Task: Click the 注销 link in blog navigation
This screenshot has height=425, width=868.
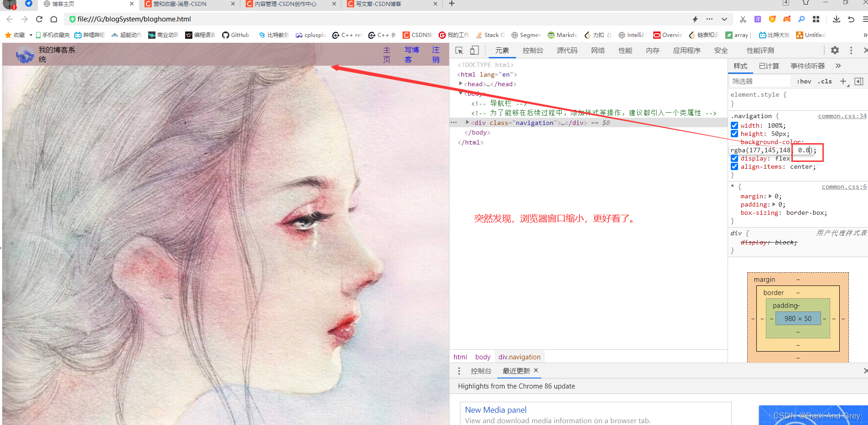Action: pyautogui.click(x=436, y=55)
